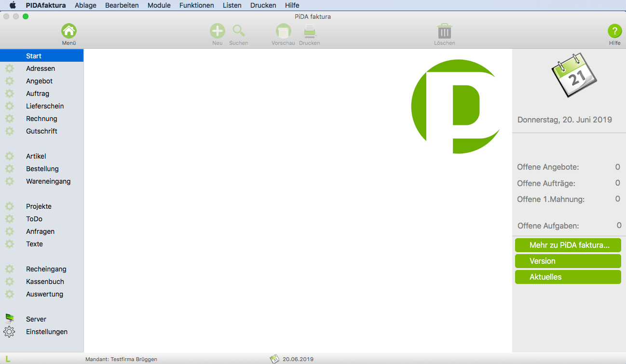The height and width of the screenshot is (364, 626).
Task: Click the gear icon beside Gutschrift
Action: click(x=9, y=131)
